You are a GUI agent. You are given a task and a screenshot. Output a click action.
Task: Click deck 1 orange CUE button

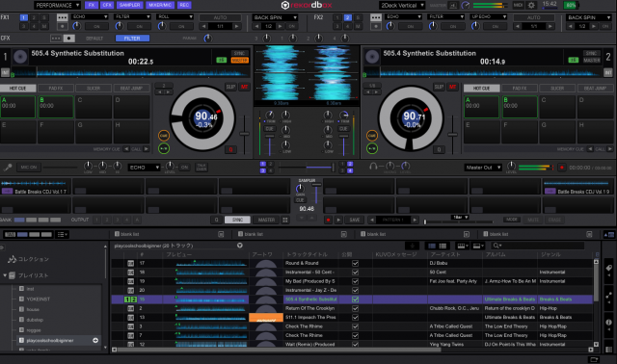tap(164, 136)
